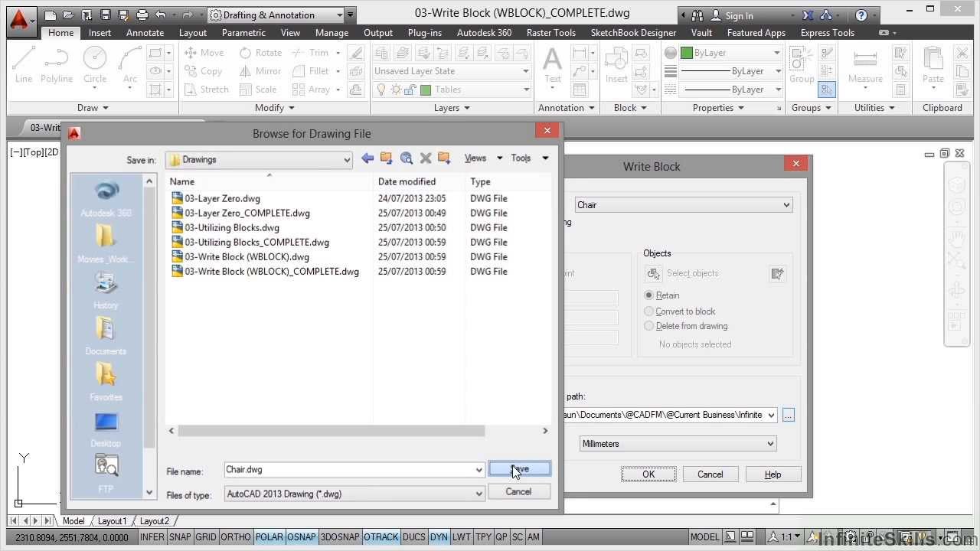Click the Quick Select icon in Write Block

778,273
